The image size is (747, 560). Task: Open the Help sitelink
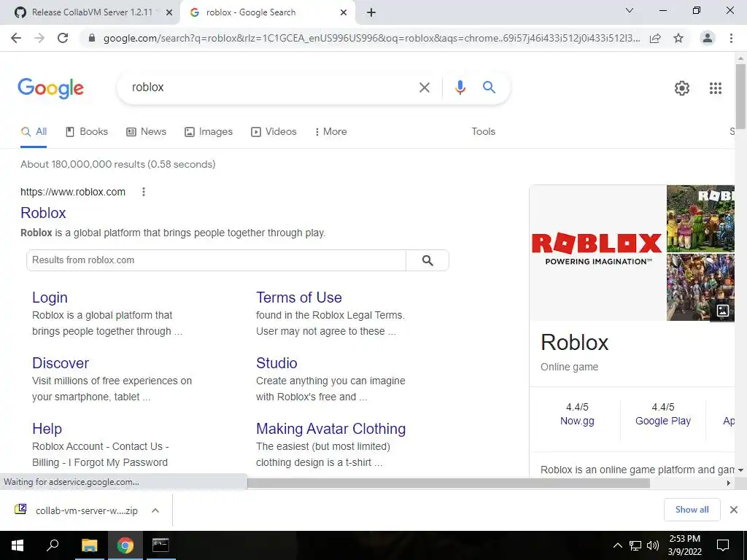pyautogui.click(x=47, y=429)
